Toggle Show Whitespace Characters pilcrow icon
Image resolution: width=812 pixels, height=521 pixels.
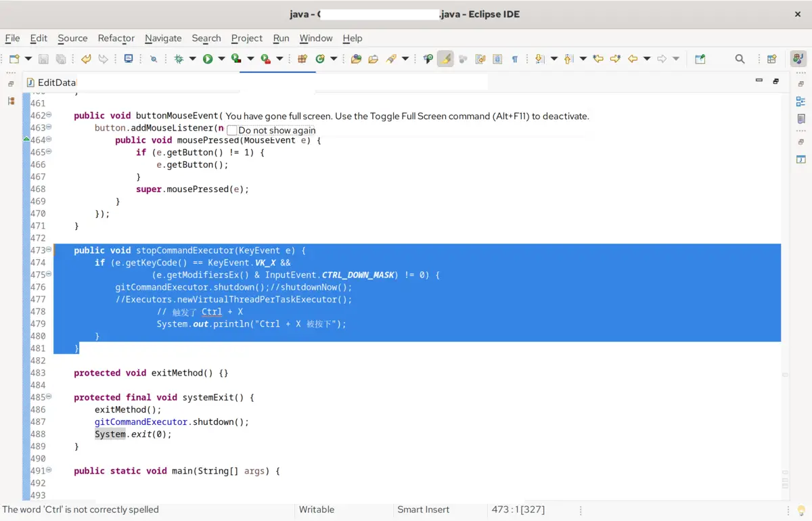coord(515,59)
